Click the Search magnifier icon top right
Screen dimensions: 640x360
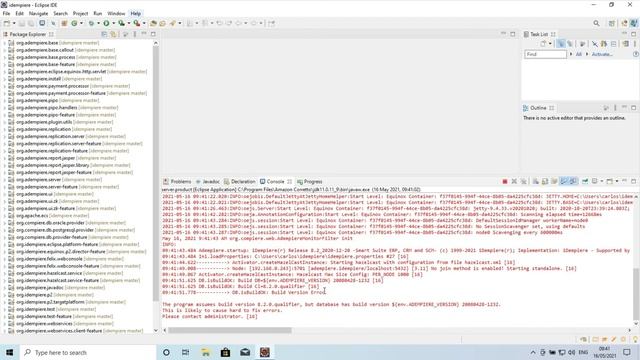click(596, 24)
